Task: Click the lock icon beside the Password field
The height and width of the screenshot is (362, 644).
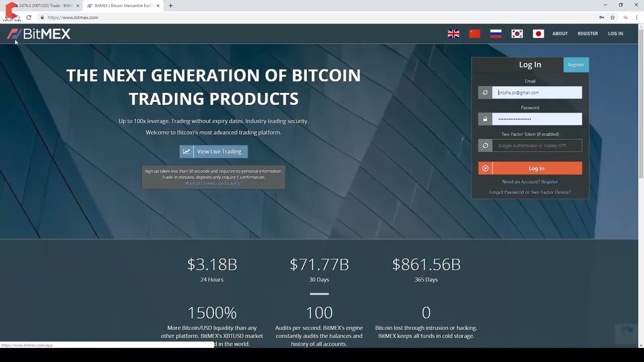Action: tap(485, 119)
